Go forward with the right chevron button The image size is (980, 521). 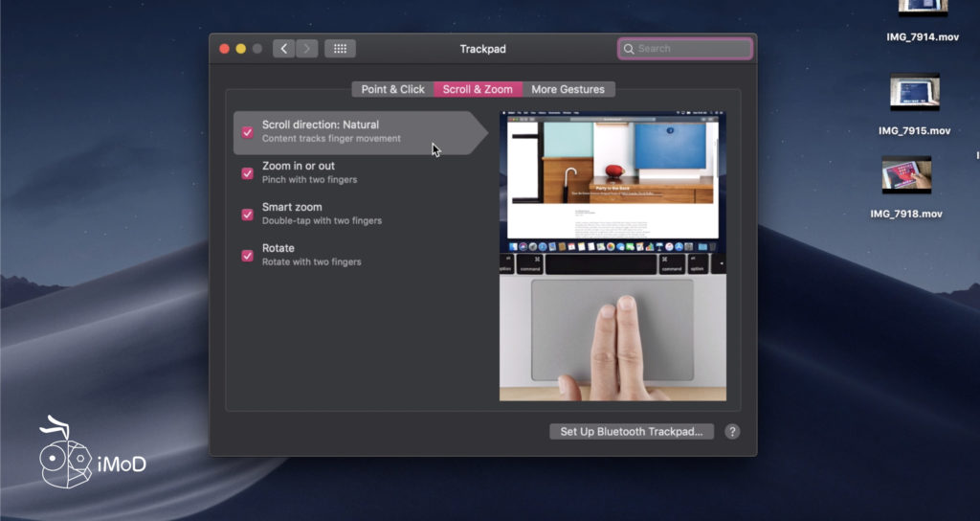(x=307, y=49)
